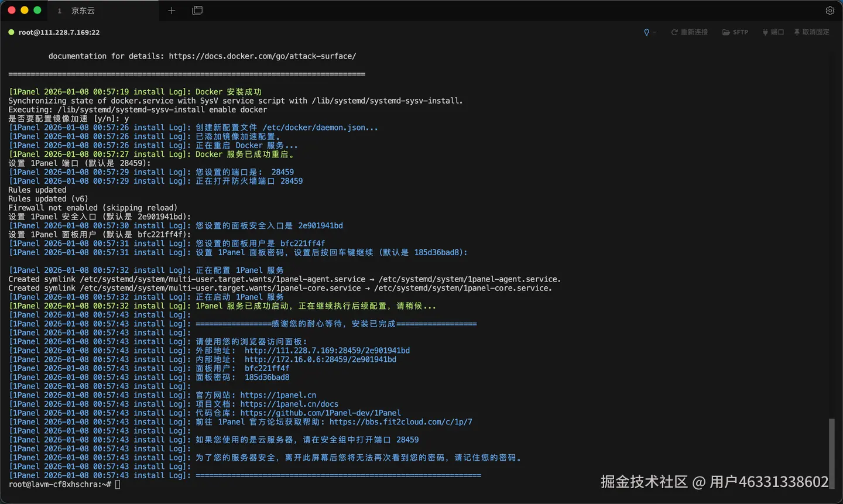
Task: Click the 重新连接 reconnect button
Action: [689, 32]
